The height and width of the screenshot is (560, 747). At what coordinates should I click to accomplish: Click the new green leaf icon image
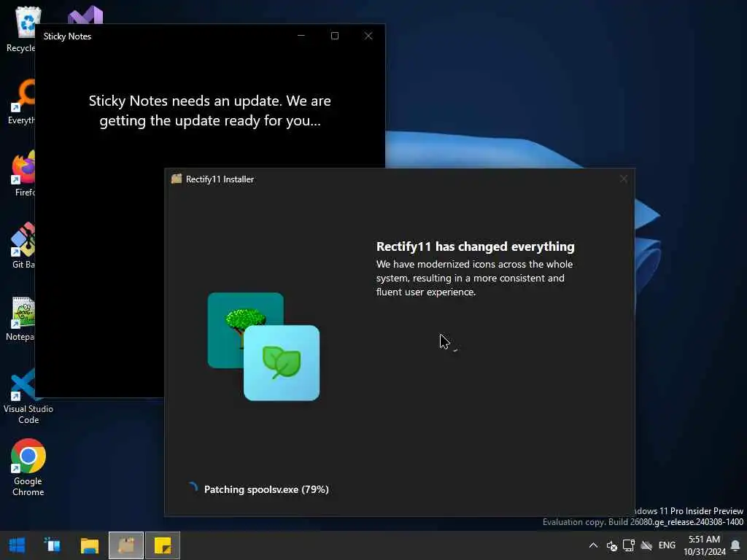[x=282, y=363]
